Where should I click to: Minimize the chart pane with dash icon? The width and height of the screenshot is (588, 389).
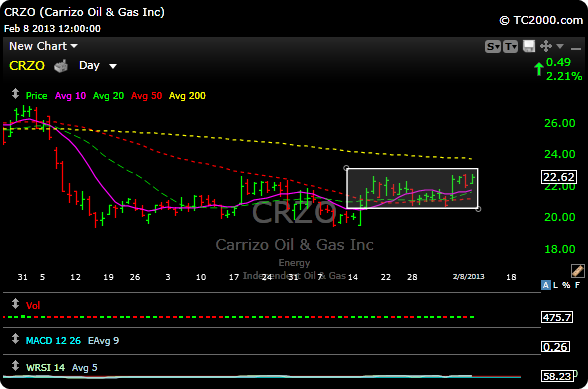click(x=576, y=48)
